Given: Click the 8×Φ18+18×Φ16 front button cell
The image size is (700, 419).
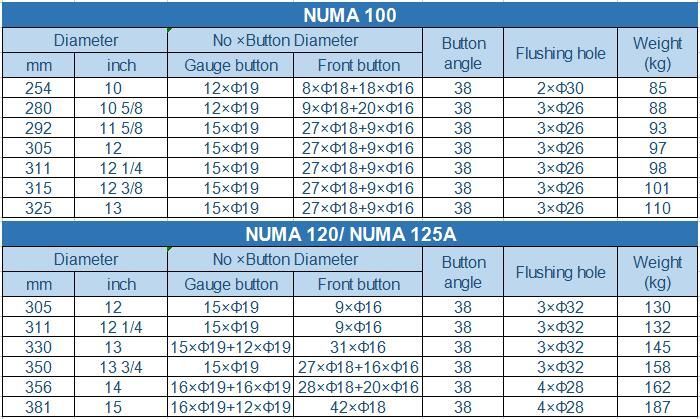Looking at the screenshot, I should 358,88.
